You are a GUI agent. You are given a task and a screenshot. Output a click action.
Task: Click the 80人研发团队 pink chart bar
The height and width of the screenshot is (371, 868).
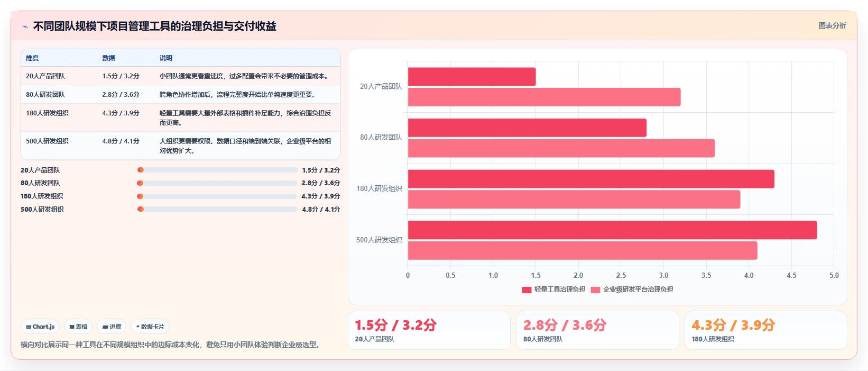click(561, 148)
